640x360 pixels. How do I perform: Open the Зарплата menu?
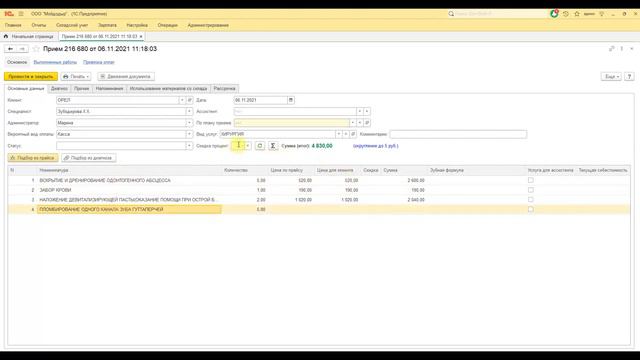click(x=107, y=25)
